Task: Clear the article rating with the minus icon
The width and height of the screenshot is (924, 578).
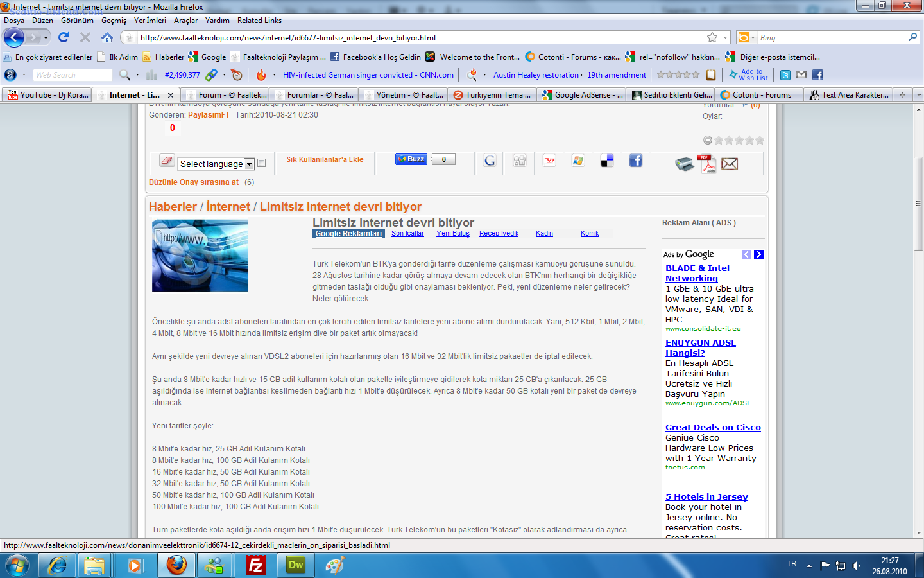Action: (x=708, y=140)
